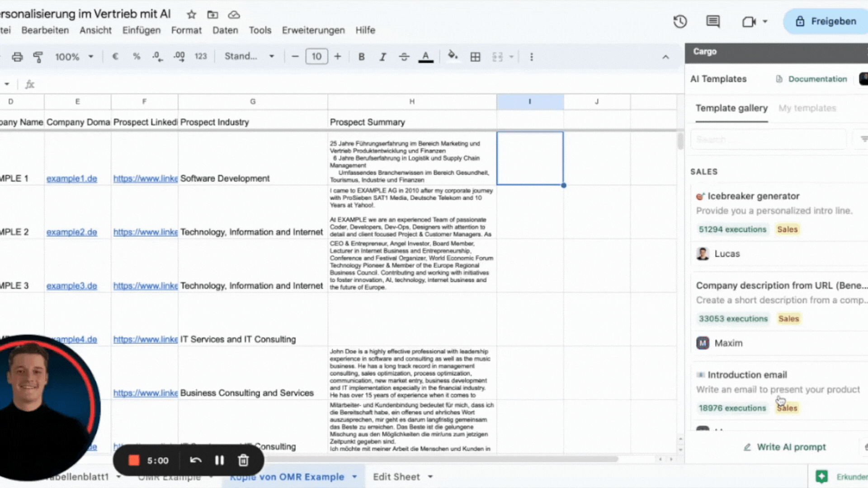Decrease font size with minus button

(295, 56)
